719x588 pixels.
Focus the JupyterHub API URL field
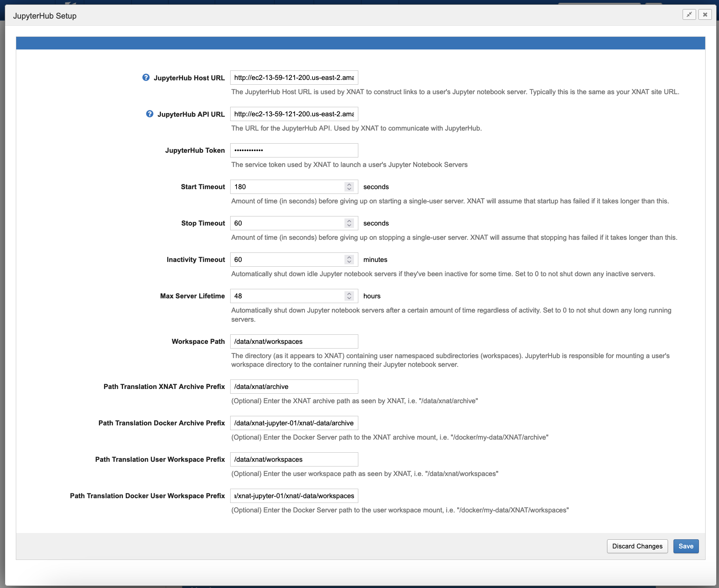(294, 114)
